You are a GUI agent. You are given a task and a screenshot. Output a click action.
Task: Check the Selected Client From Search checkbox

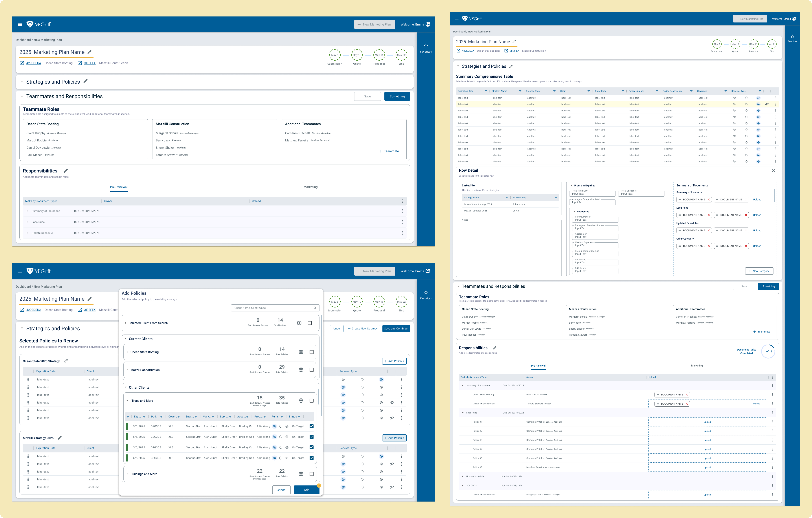pyautogui.click(x=310, y=323)
